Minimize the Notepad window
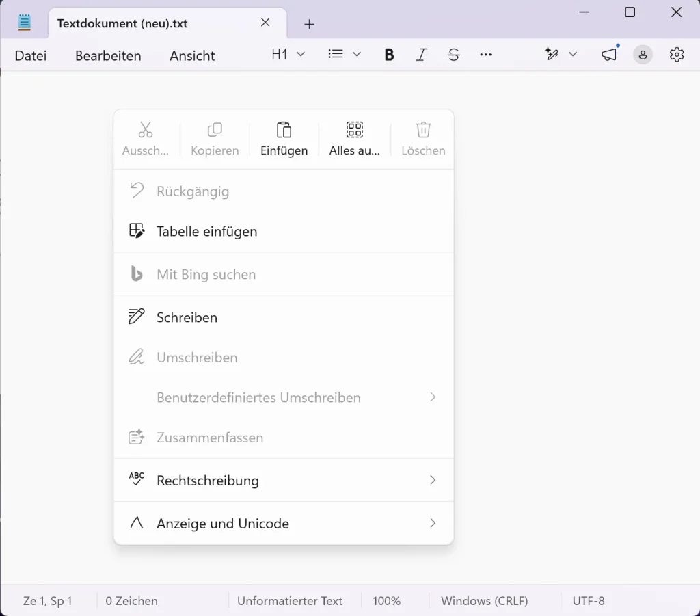Image resolution: width=700 pixels, height=616 pixels. point(584,12)
